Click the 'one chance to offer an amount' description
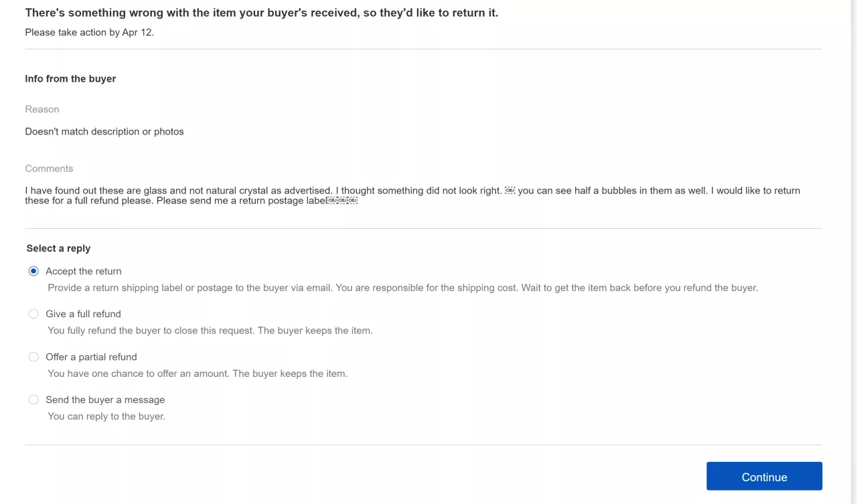The width and height of the screenshot is (857, 504). point(198,373)
